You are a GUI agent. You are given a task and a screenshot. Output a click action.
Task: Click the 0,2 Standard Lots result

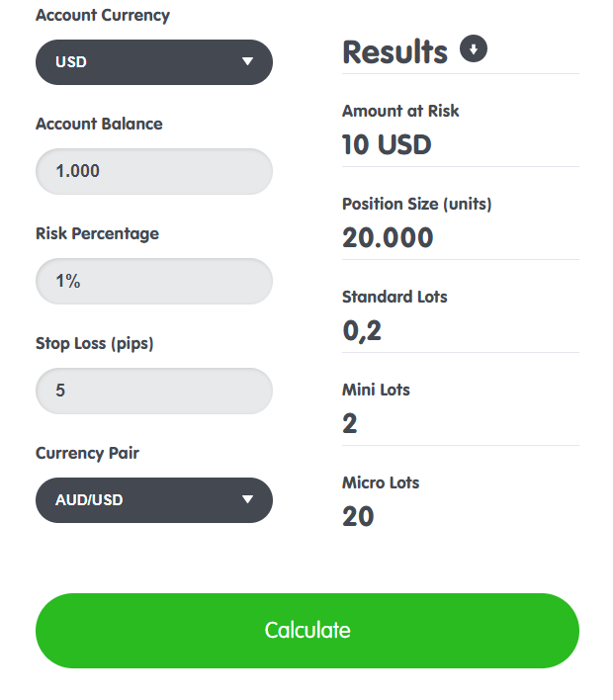tap(362, 331)
